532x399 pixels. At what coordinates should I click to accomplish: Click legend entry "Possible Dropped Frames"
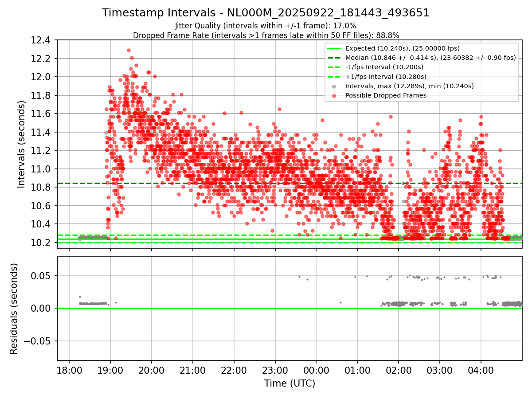click(x=386, y=95)
